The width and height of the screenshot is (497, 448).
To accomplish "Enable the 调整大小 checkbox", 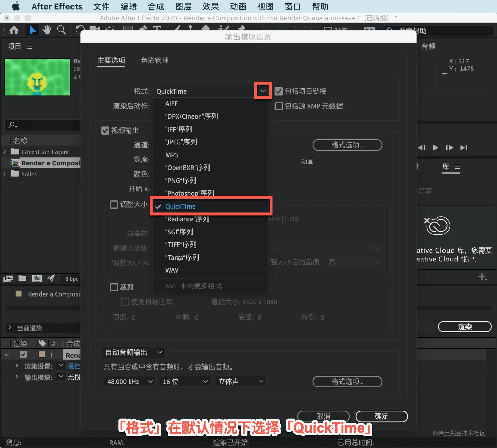I will pyautogui.click(x=114, y=205).
